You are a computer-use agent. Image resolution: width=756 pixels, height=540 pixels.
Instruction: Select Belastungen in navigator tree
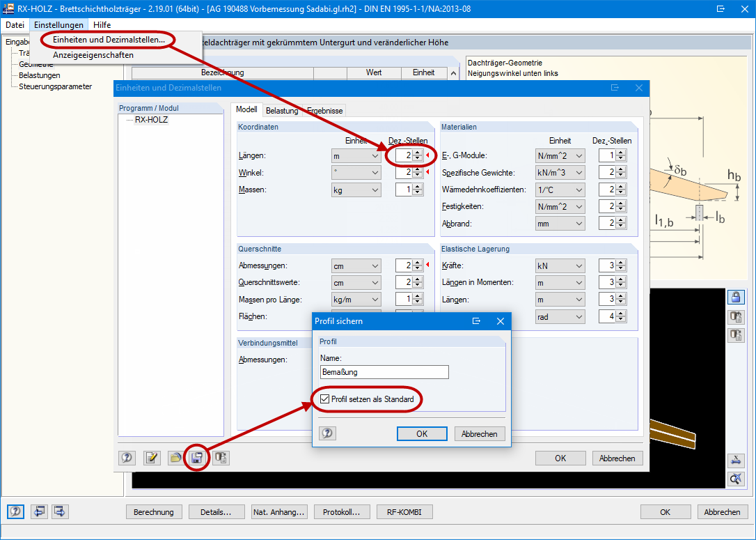(x=40, y=75)
